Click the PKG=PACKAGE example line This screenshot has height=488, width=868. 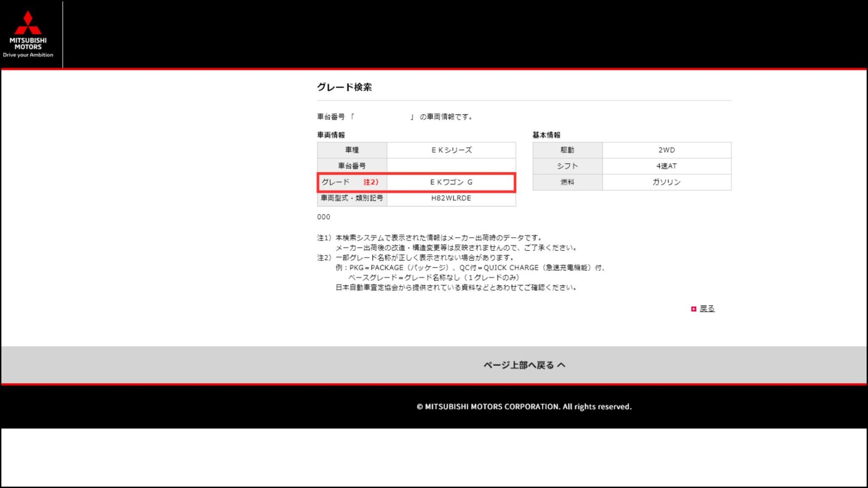(x=471, y=267)
